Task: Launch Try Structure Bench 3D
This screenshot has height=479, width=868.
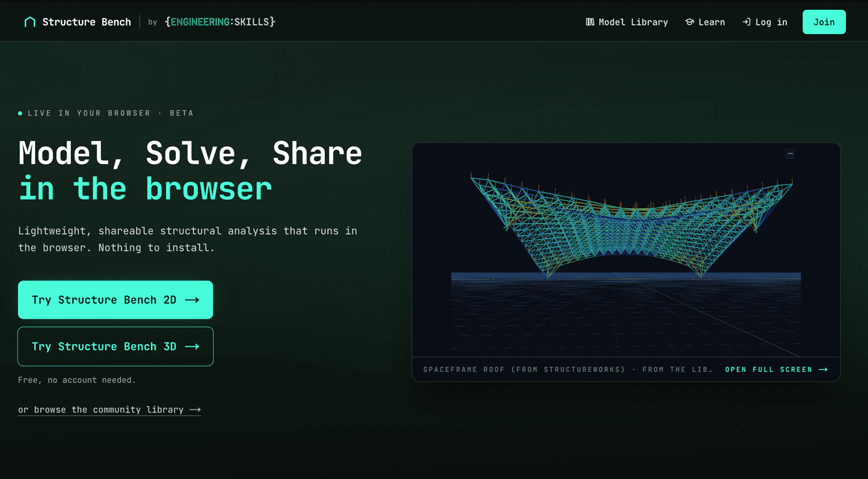Action: 115,347
